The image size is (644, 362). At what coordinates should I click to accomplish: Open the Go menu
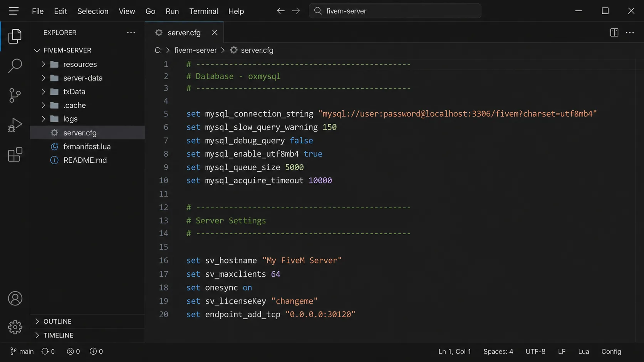150,11
